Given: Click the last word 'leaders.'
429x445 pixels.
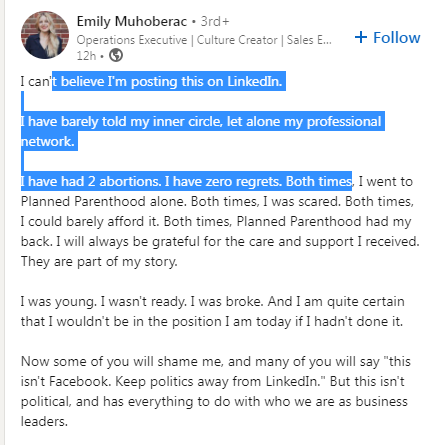Looking at the screenshot, I should 44,422.
